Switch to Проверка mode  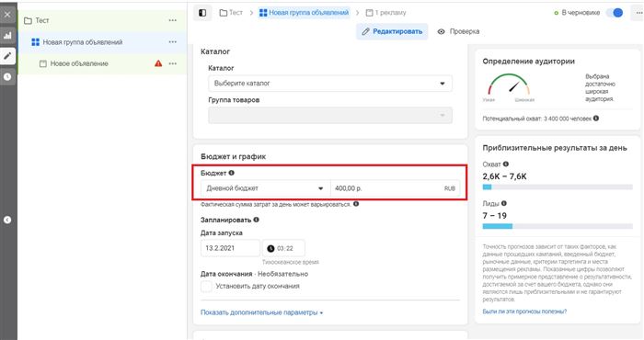pos(458,31)
